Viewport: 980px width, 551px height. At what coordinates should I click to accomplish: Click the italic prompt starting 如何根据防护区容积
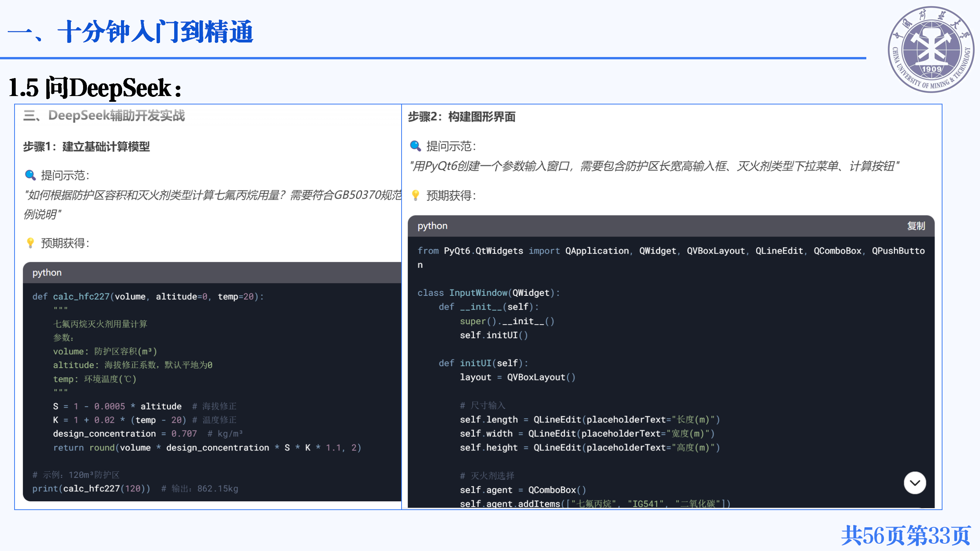click(x=212, y=205)
